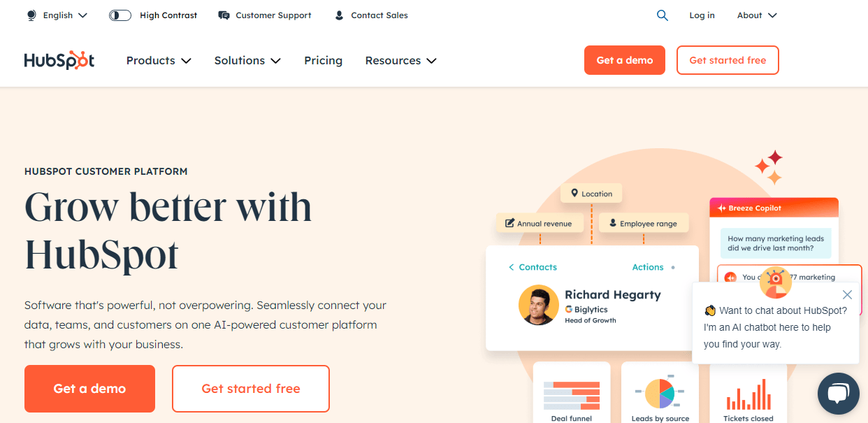Click the Log in link
The height and width of the screenshot is (423, 868).
(x=702, y=15)
